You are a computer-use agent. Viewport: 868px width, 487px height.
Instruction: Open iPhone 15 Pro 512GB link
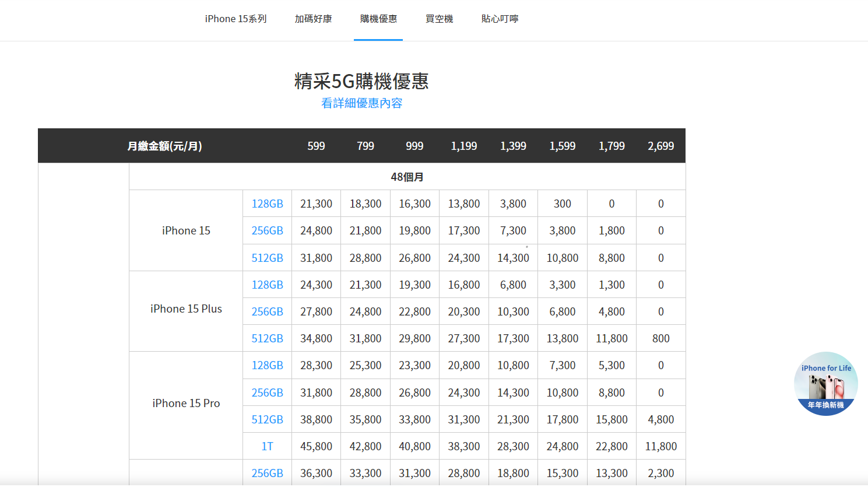coord(267,419)
